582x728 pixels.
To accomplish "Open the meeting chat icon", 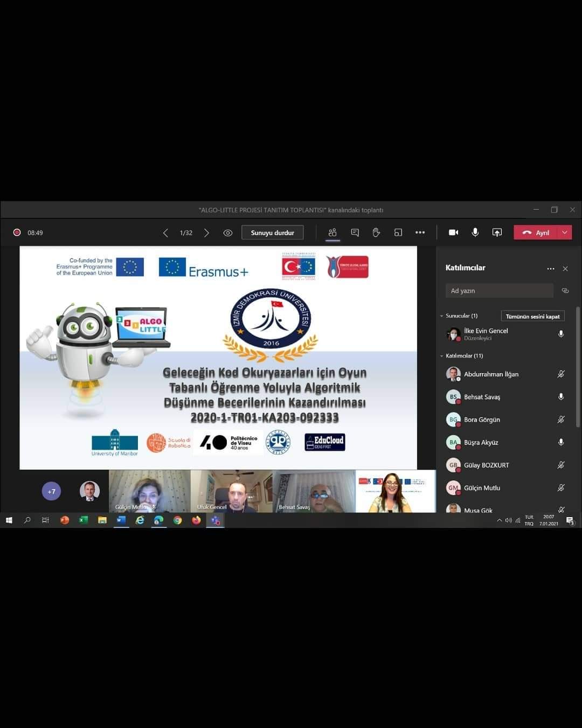I will click(355, 232).
